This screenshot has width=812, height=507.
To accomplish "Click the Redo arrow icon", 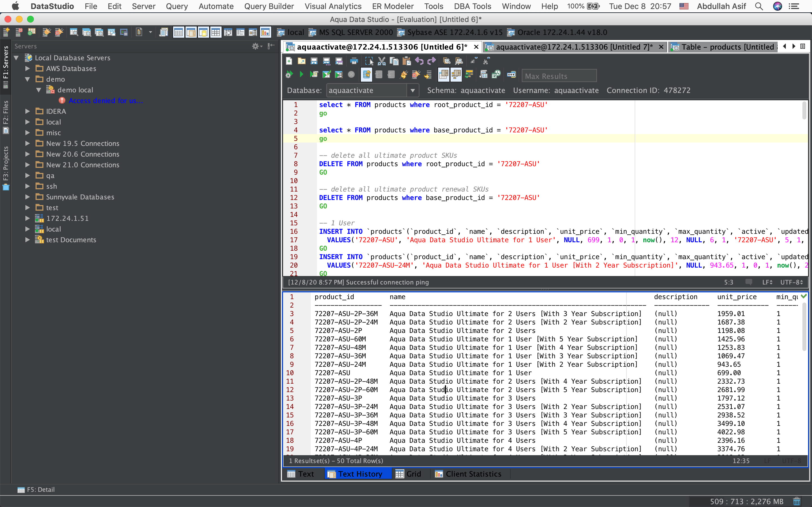I will 431,61.
